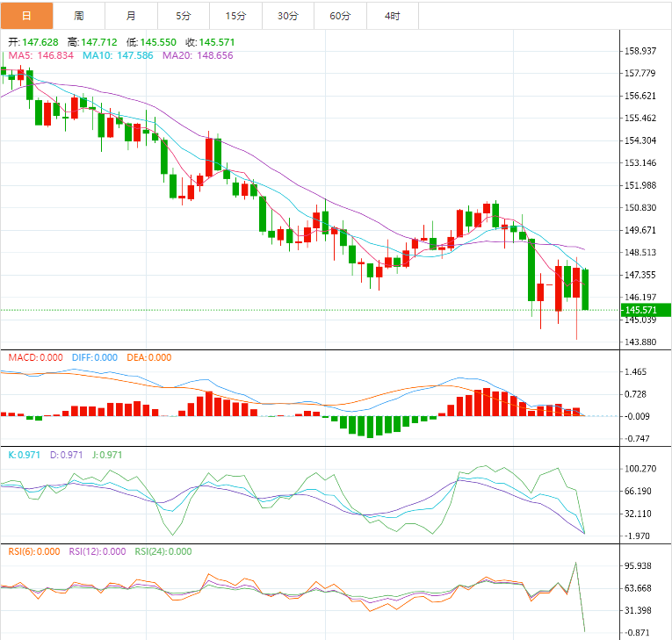Click the 155.462 price axis label

coord(640,118)
